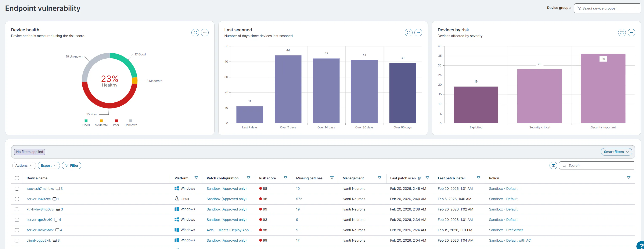Sort by the Device name column header
The image size is (644, 249).
point(37,178)
